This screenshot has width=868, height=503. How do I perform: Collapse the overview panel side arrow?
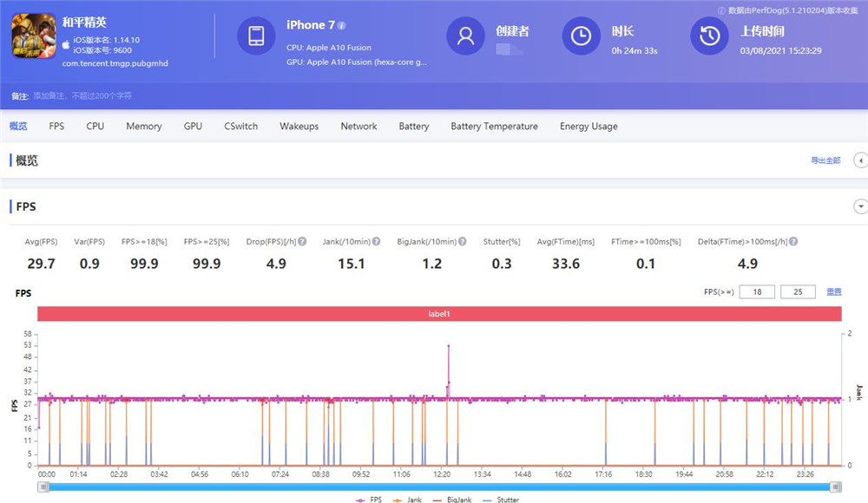coord(860,160)
